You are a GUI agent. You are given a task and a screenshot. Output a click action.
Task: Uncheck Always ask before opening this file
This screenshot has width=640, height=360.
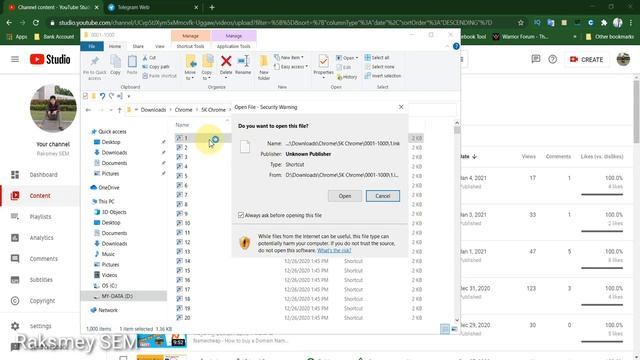coord(241,215)
